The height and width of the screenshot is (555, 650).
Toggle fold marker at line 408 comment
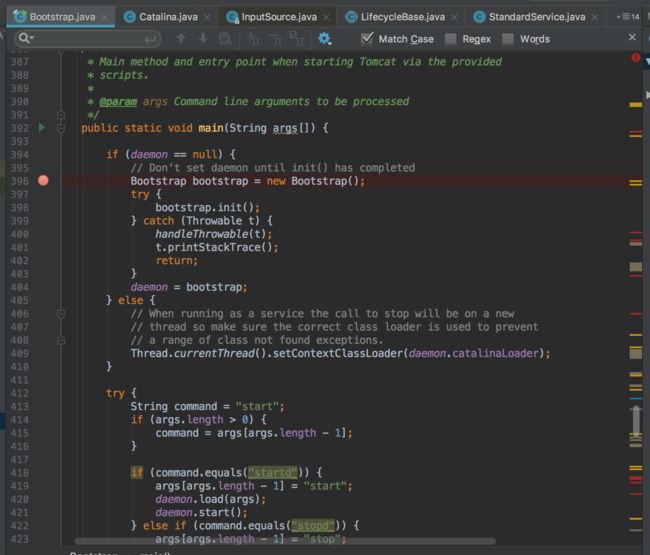(61, 340)
